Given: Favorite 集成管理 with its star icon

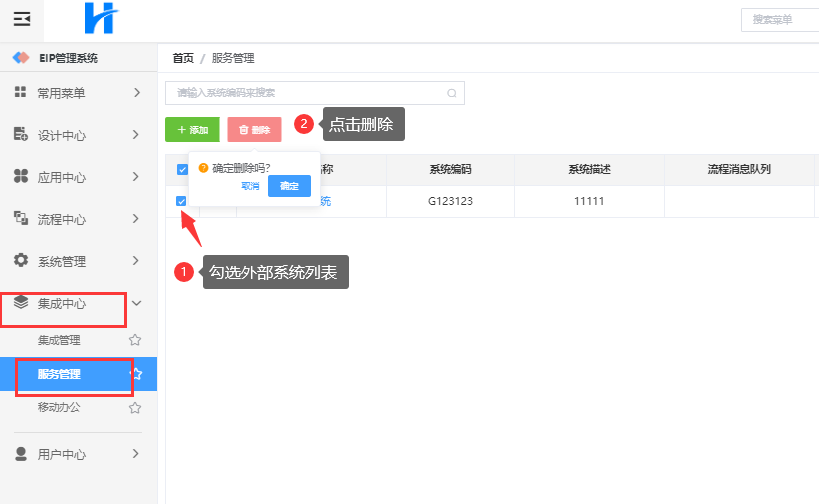Looking at the screenshot, I should 135,340.
